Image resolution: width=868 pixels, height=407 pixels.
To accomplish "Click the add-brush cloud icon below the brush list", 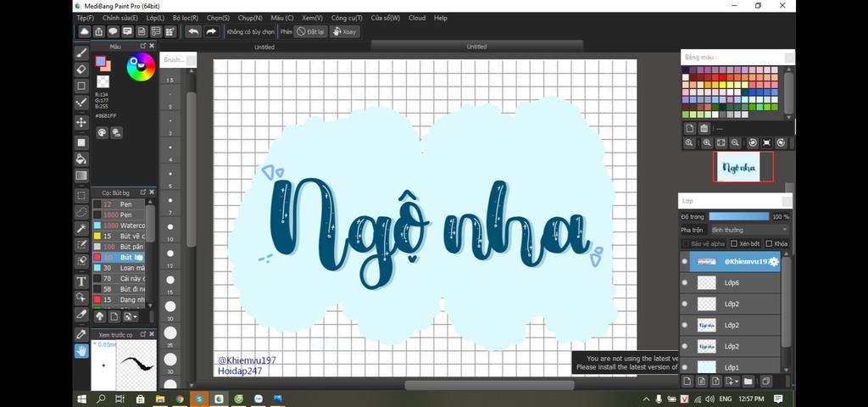I will [100, 316].
